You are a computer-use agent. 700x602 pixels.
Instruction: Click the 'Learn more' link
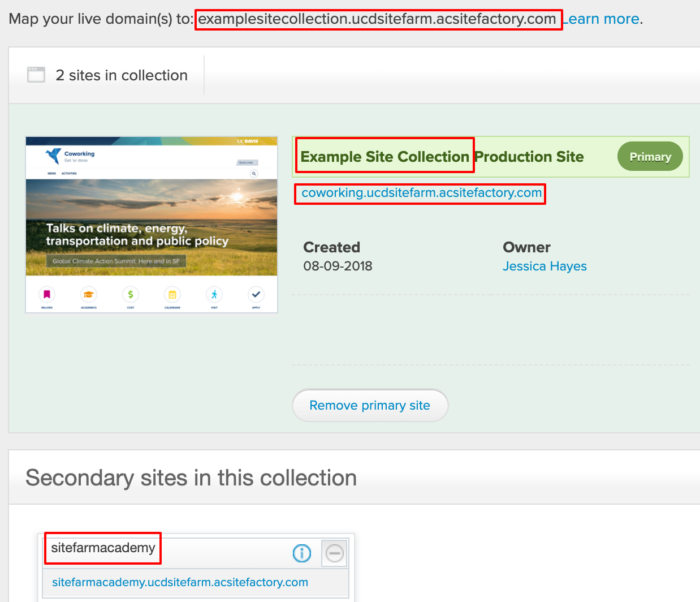point(603,19)
